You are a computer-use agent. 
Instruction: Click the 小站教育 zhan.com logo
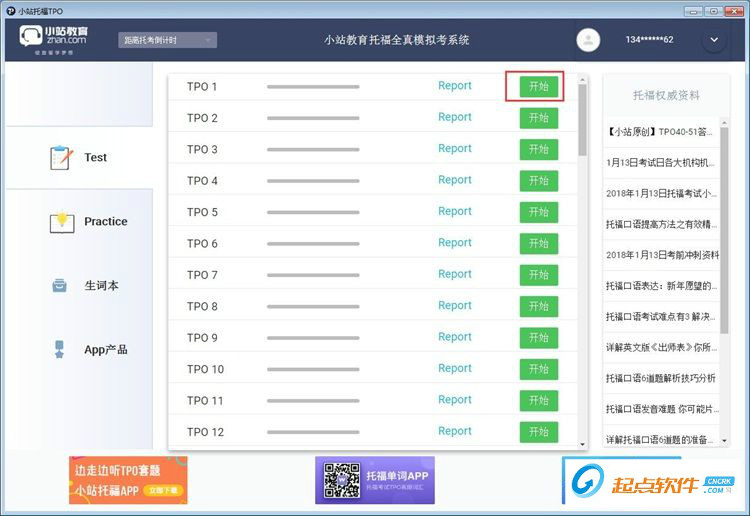(x=54, y=40)
